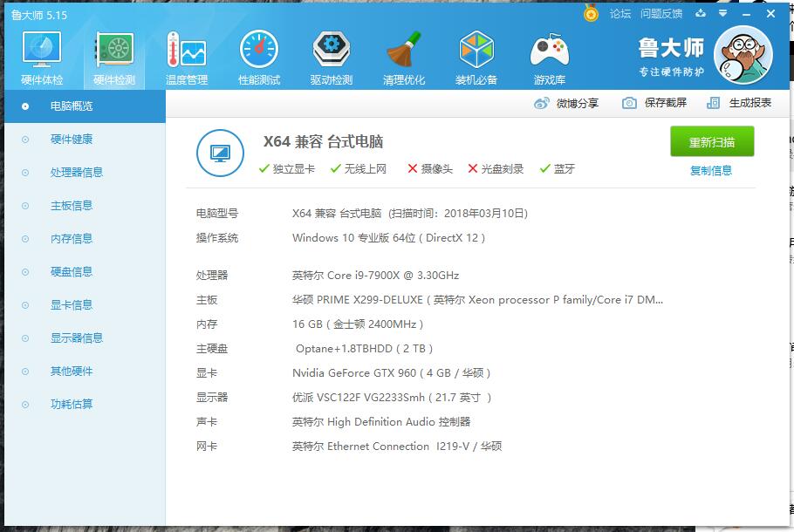Click the 16 GB 金士顿 memory value
The image size is (794, 532).
[x=358, y=324]
